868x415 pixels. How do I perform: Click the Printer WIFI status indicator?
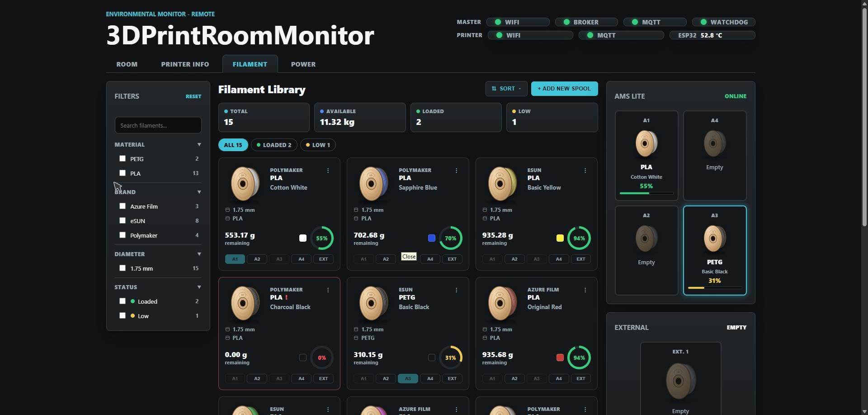(530, 35)
